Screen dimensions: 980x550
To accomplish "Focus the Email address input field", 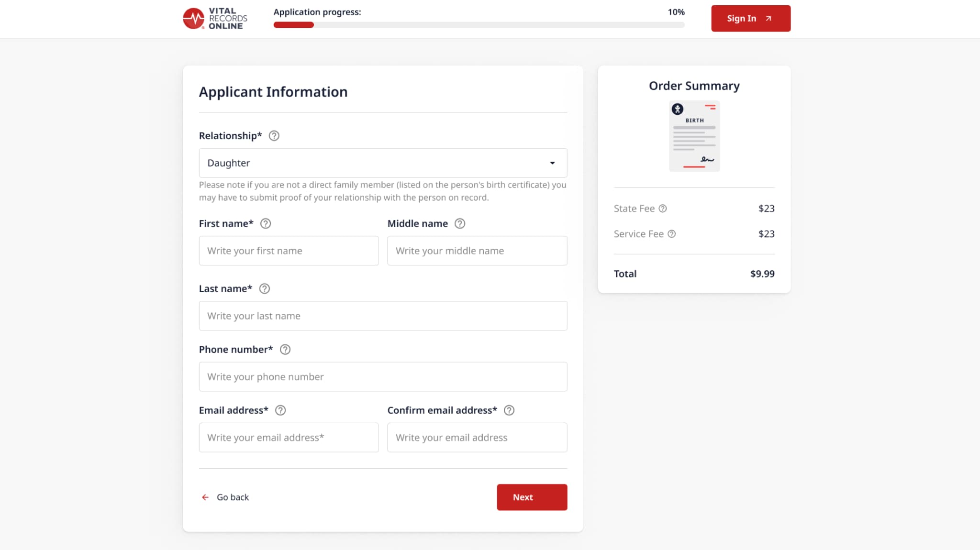I will (x=289, y=438).
